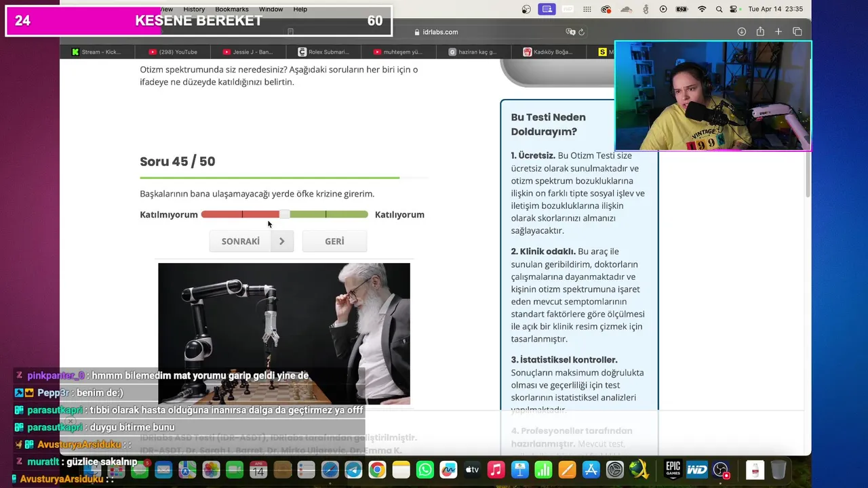Open Telegram from the Dock
The height and width of the screenshot is (488, 868).
pos(353,470)
